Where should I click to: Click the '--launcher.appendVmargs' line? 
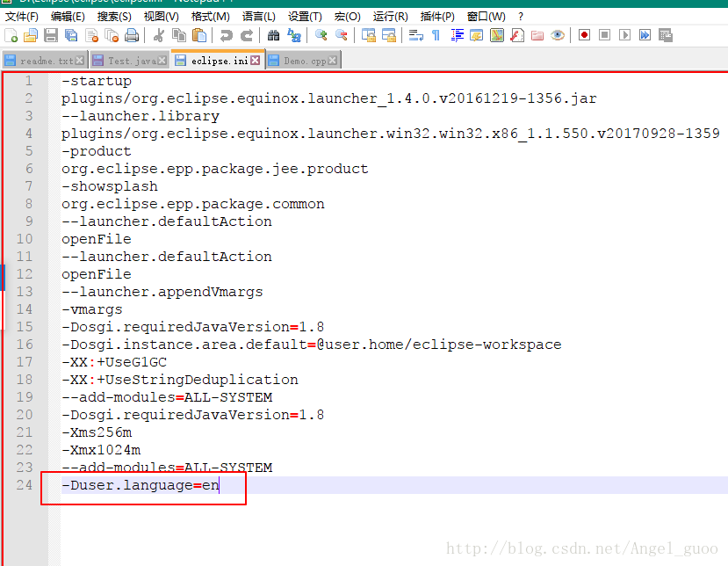pyautogui.click(x=162, y=292)
